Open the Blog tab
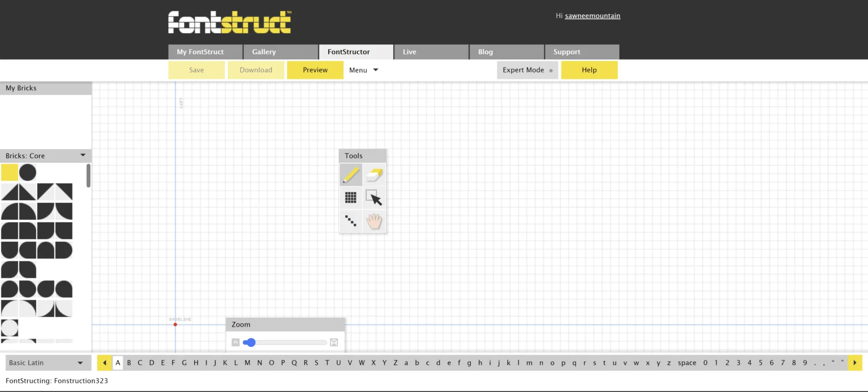Screen dimensions: 868x392 click(507, 52)
